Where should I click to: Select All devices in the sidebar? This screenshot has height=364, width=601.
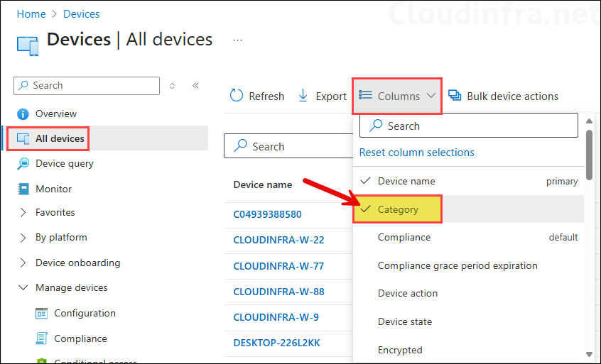[60, 139]
